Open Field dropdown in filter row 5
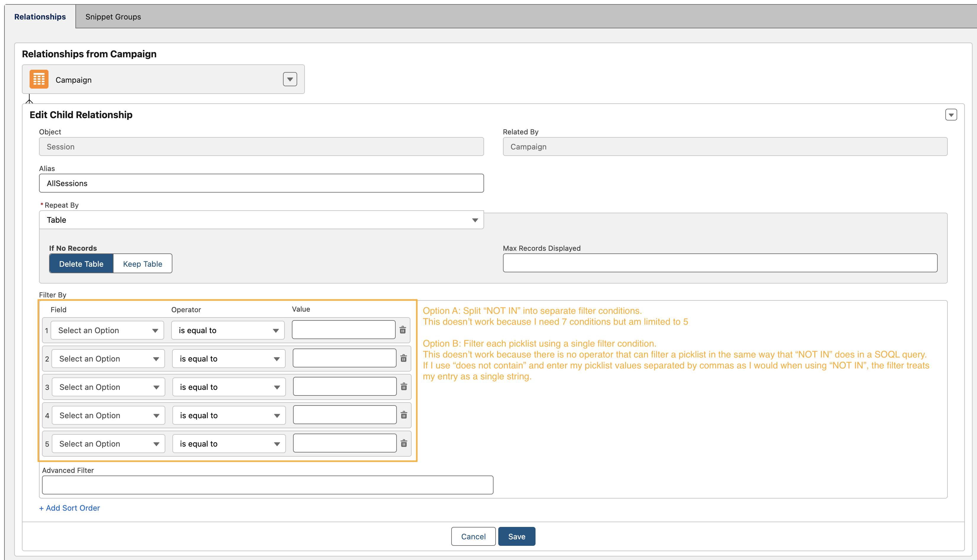 [109, 444]
